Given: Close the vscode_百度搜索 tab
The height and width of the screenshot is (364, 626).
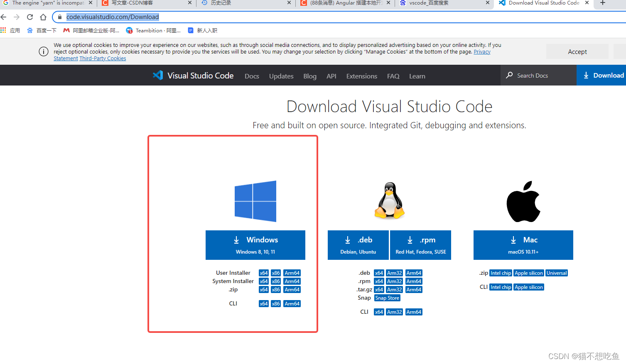Looking at the screenshot, I should tap(488, 3).
